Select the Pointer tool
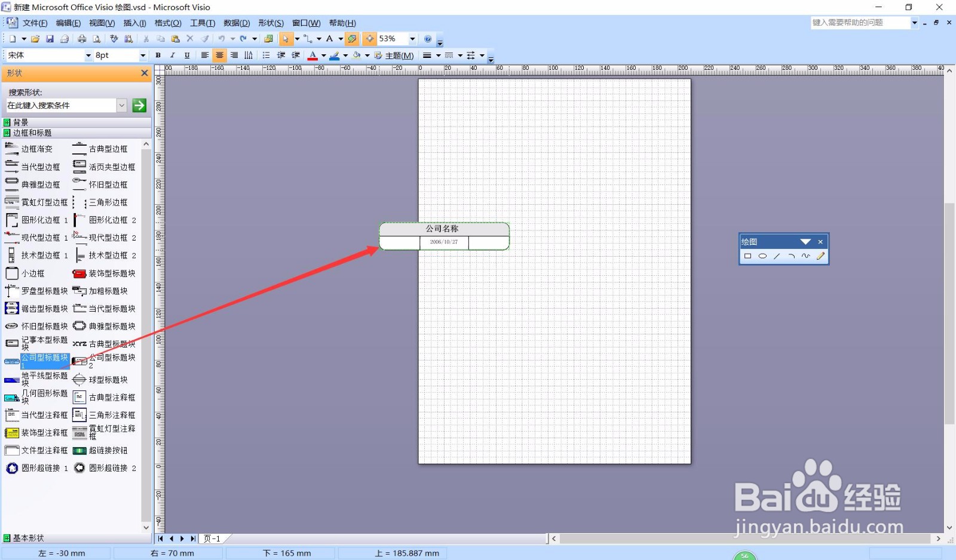Viewport: 956px width, 560px height. 286,39
